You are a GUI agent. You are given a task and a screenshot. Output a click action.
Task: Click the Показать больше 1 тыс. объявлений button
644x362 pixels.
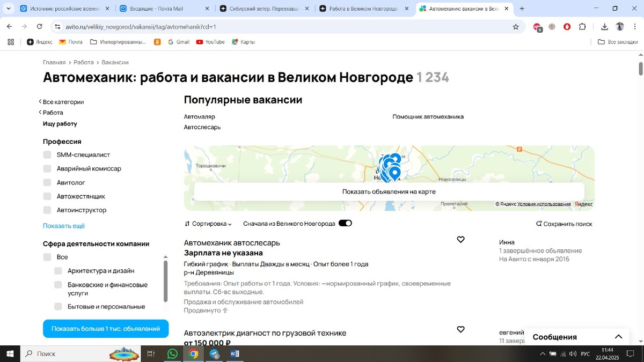coord(105,329)
